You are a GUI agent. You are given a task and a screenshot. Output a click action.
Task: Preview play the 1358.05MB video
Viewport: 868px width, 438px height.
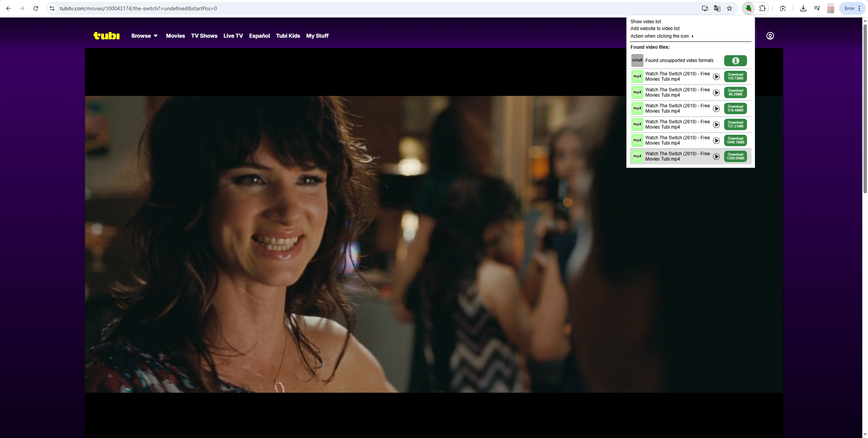(716, 156)
